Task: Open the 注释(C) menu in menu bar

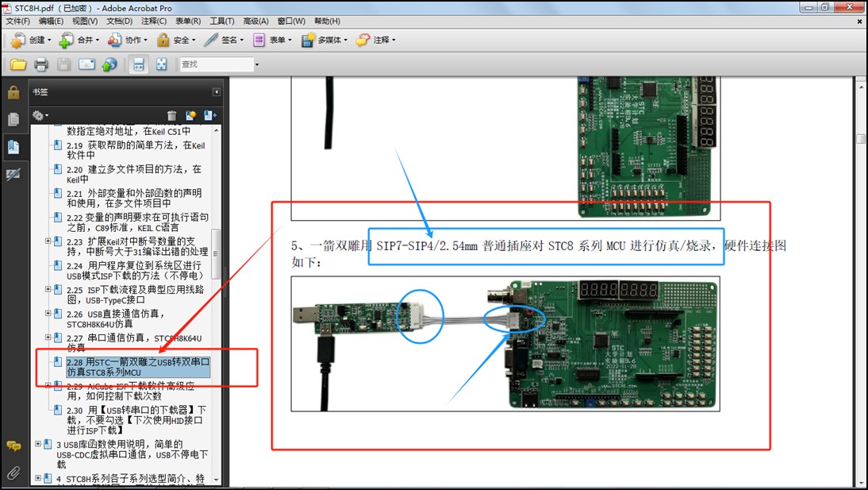Action: point(154,21)
